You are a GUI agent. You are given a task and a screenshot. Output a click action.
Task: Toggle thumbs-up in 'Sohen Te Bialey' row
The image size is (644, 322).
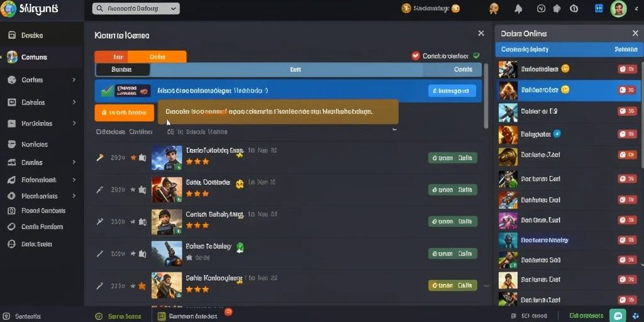pos(142,254)
